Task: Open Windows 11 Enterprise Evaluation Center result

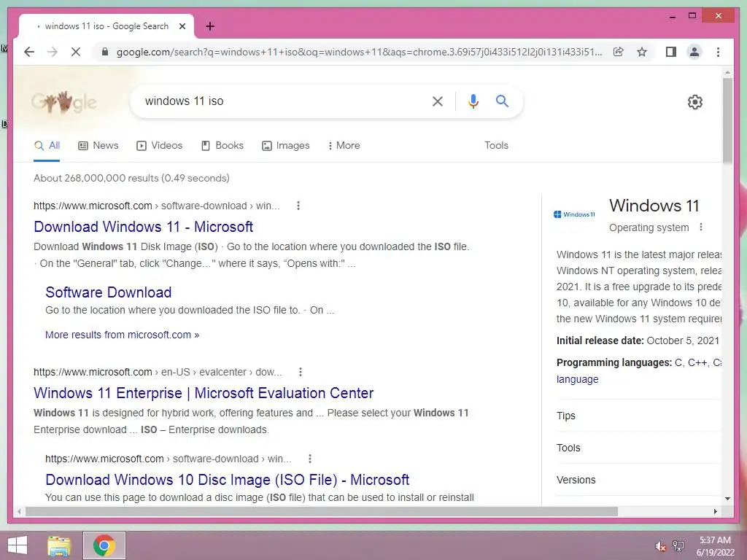Action: pos(204,393)
